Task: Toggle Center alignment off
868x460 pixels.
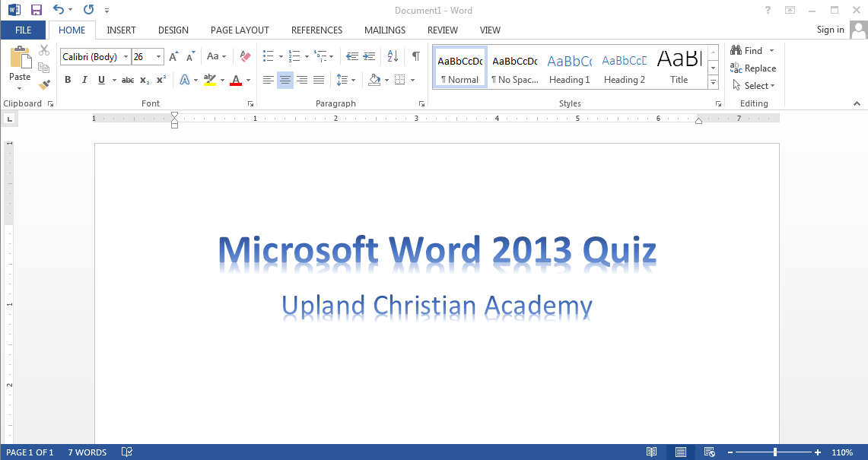Action: point(285,81)
